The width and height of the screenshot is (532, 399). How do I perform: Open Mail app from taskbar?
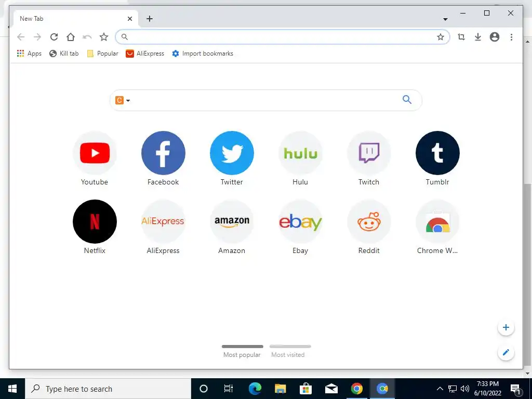coord(331,389)
